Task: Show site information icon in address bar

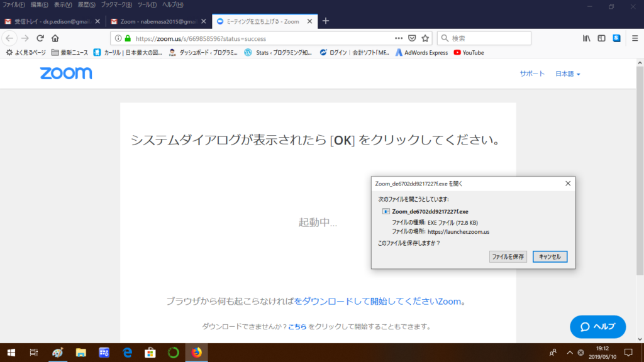Action: (x=118, y=38)
